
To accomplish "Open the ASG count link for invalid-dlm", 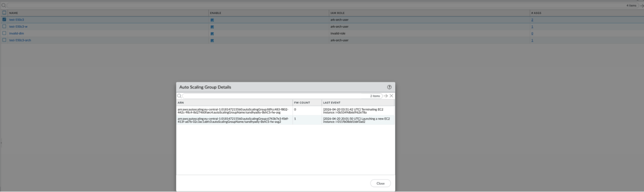I will click(532, 34).
